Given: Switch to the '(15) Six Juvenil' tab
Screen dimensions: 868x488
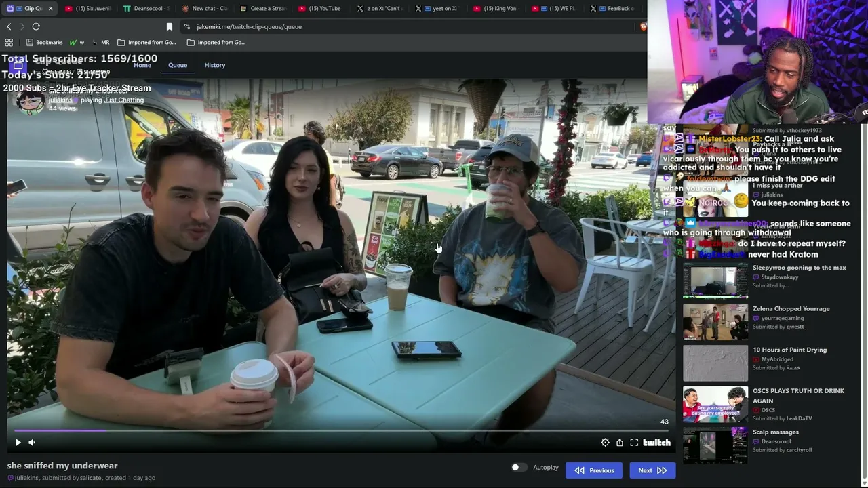Looking at the screenshot, I should coord(88,9).
